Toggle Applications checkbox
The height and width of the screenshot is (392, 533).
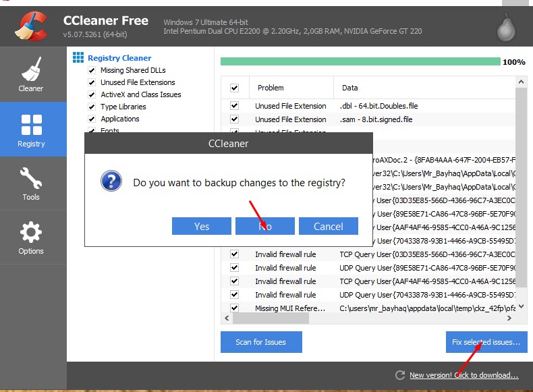pyautogui.click(x=92, y=119)
